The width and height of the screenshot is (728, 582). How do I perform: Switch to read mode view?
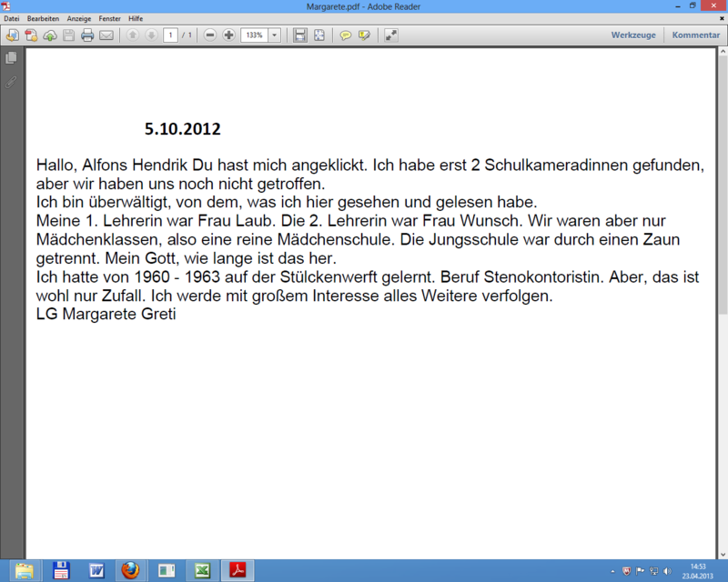pyautogui.click(x=391, y=35)
